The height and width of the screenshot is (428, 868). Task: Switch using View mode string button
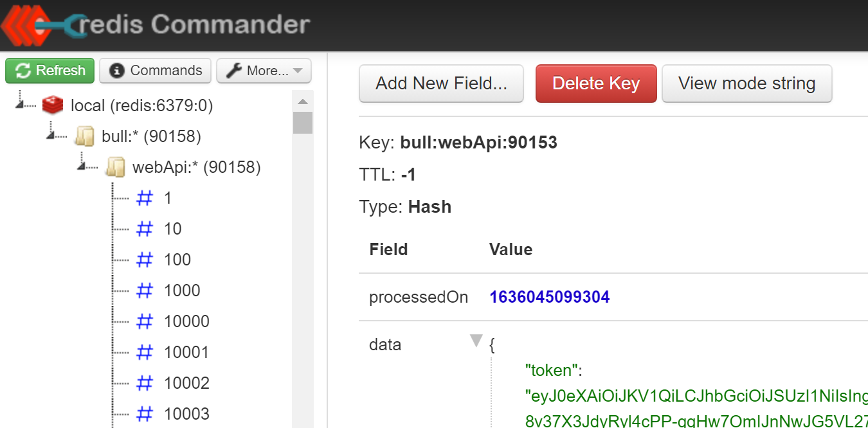click(746, 84)
